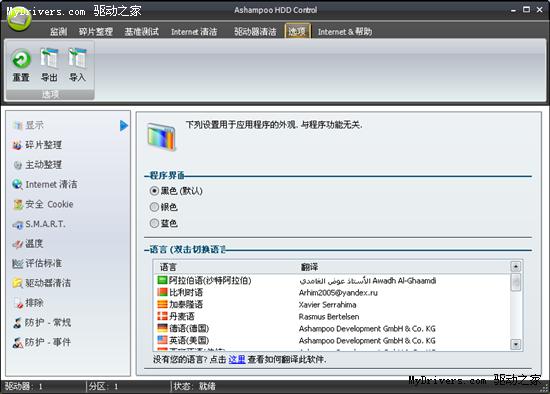Click the colorful display appearance icon
The width and height of the screenshot is (550, 394).
(x=161, y=137)
